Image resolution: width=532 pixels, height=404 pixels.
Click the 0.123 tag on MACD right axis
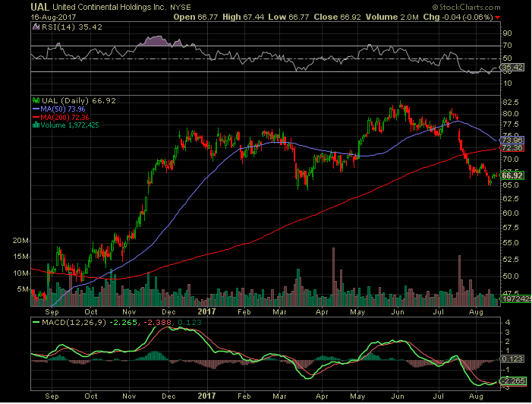513,359
